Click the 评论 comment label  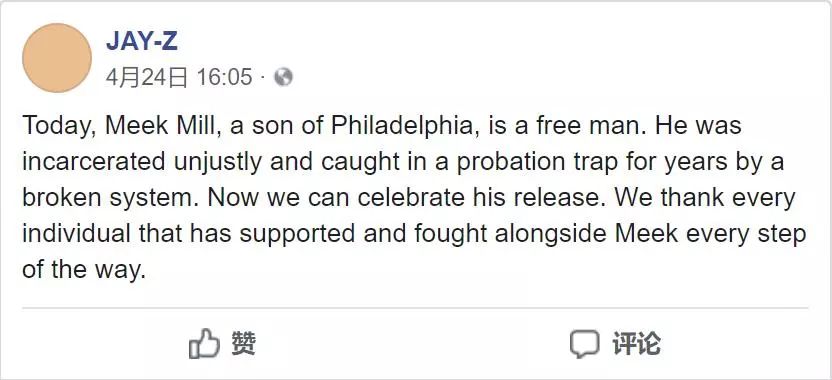pos(637,343)
